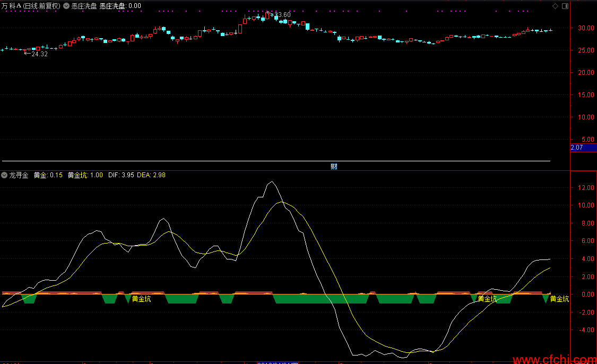This screenshot has width=597, height=364.
Task: Click the 24.32 low price annotation
Action: (x=39, y=54)
